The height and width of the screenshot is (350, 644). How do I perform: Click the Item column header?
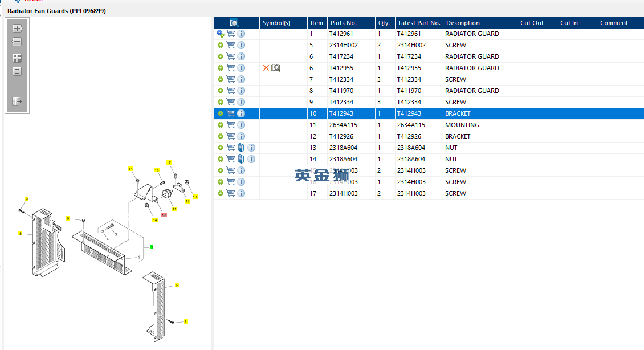click(316, 23)
